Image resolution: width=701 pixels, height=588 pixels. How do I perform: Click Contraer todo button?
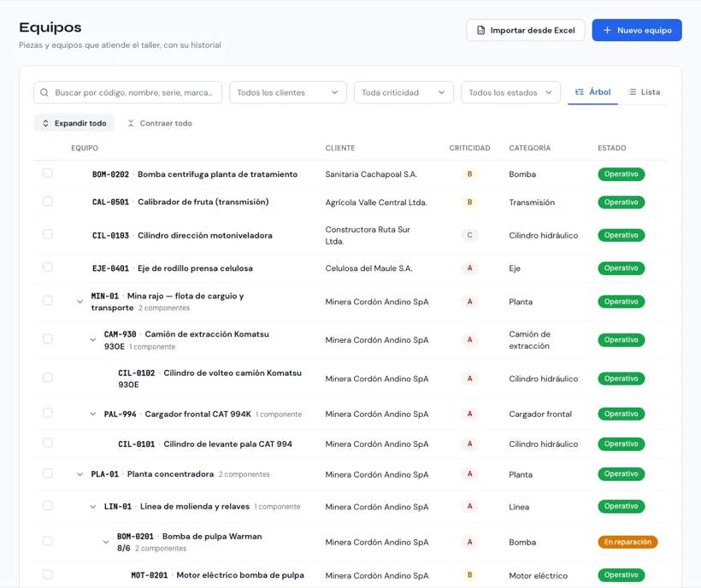coord(160,123)
